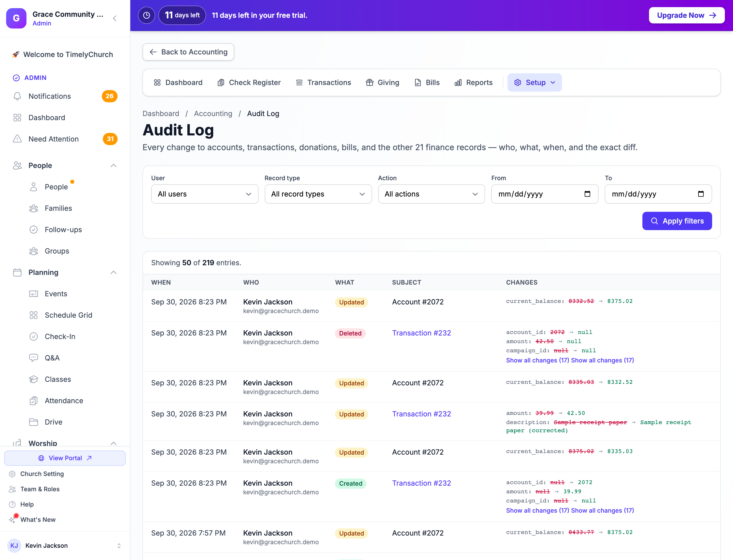Open the Reports tab
This screenshot has height=560, width=733.
pos(473,82)
